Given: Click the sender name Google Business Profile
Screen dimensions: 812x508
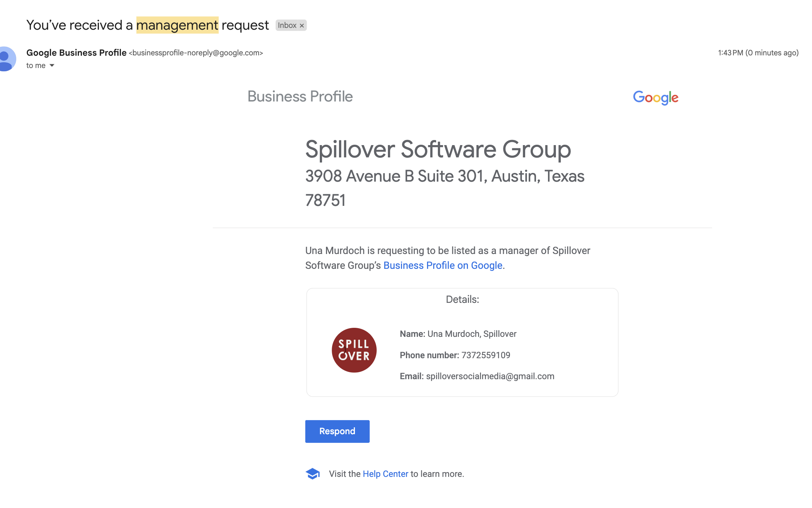Looking at the screenshot, I should 76,53.
